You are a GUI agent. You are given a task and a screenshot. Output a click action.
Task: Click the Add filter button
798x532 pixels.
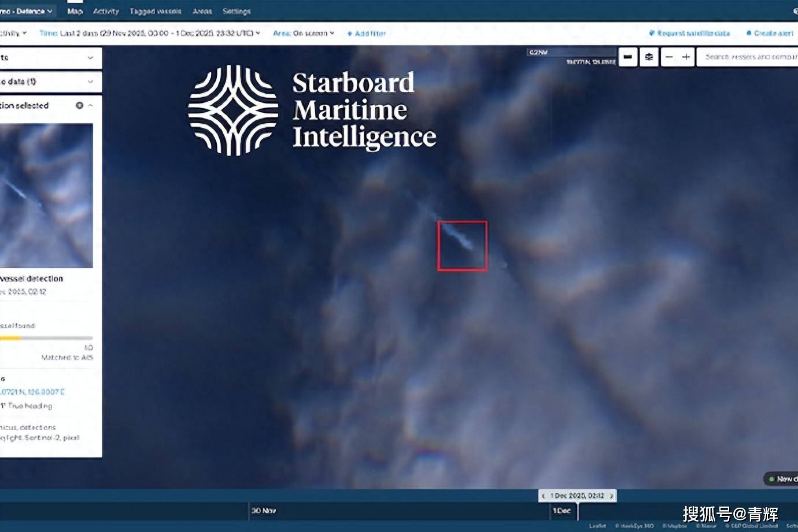coord(366,34)
